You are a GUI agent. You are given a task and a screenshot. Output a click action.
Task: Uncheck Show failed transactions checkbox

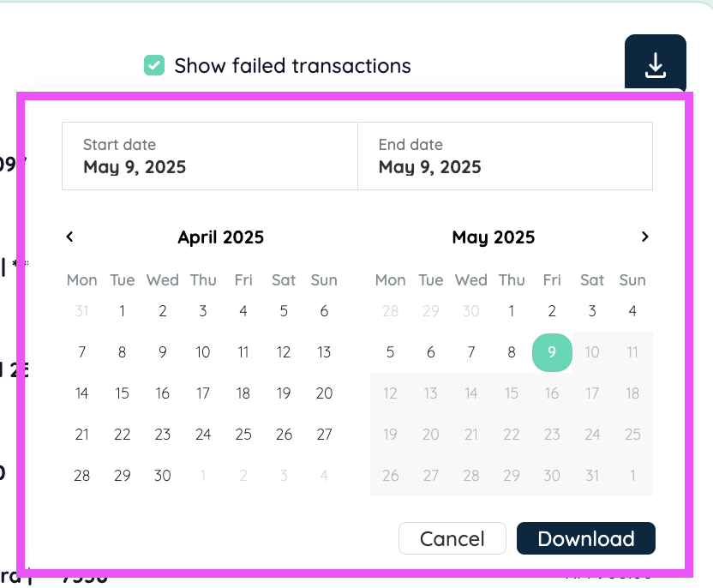[x=154, y=65]
